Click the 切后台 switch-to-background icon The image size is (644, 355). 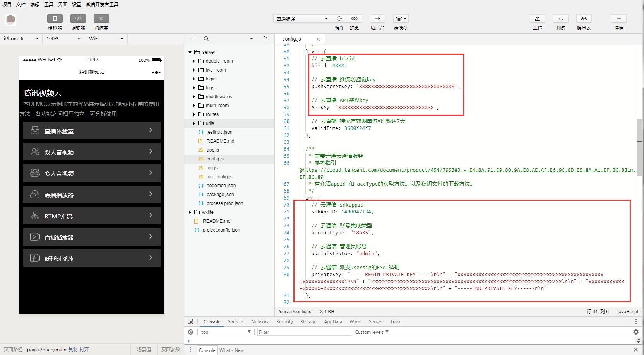pos(377,19)
